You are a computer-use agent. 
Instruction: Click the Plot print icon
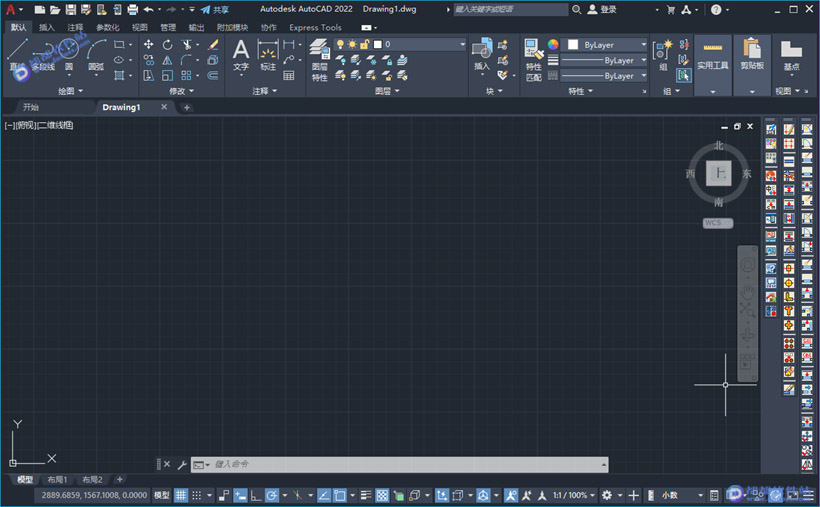(133, 9)
